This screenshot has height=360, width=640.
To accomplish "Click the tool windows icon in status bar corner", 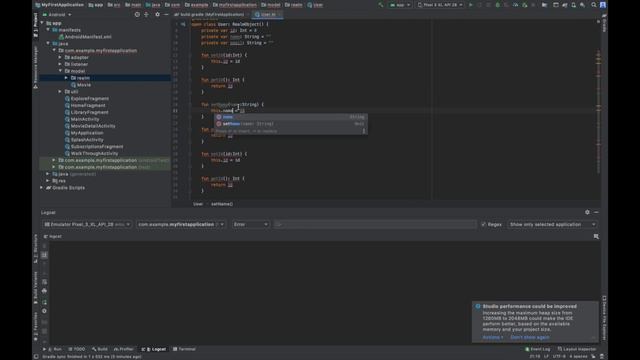I will coord(36,356).
